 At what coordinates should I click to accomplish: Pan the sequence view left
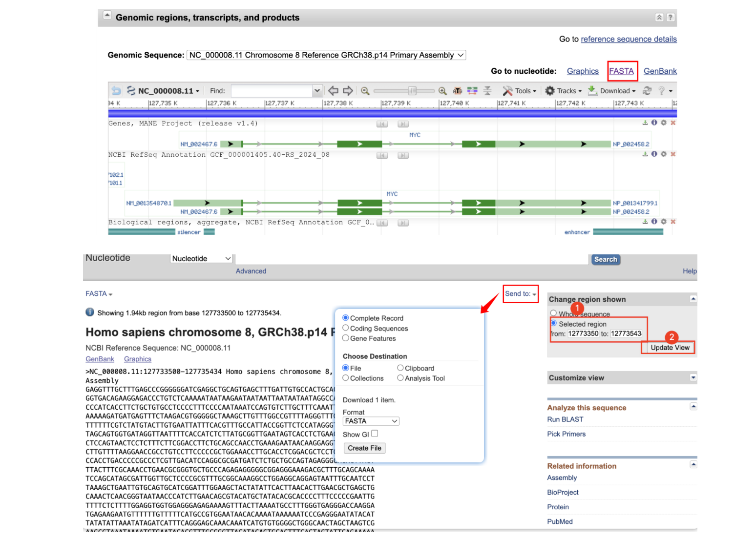coord(333,91)
